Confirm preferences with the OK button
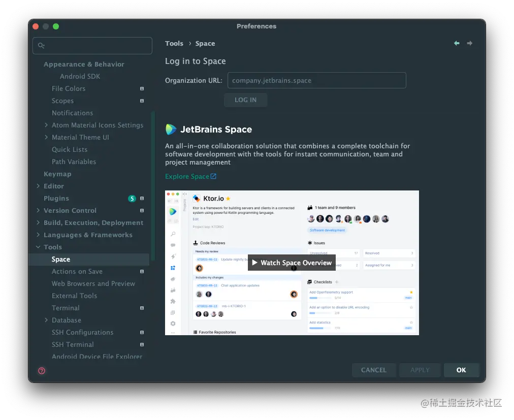The width and height of the screenshot is (514, 420). [461, 370]
